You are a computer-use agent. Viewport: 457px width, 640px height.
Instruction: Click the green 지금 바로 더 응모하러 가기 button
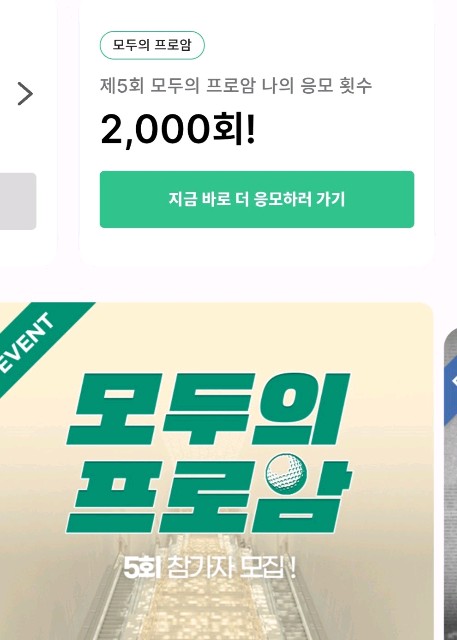[257, 199]
